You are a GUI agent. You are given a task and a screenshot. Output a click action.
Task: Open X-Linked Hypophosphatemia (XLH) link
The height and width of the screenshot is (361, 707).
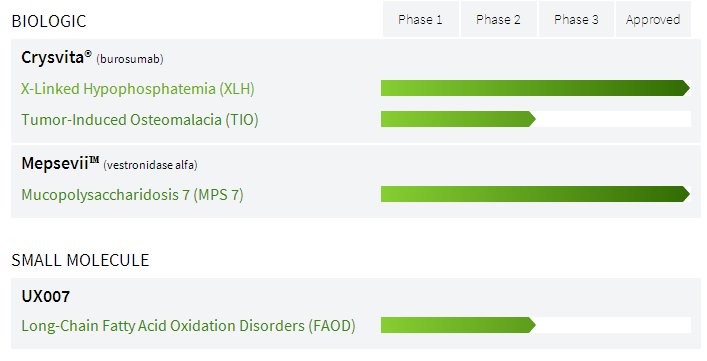tap(138, 89)
